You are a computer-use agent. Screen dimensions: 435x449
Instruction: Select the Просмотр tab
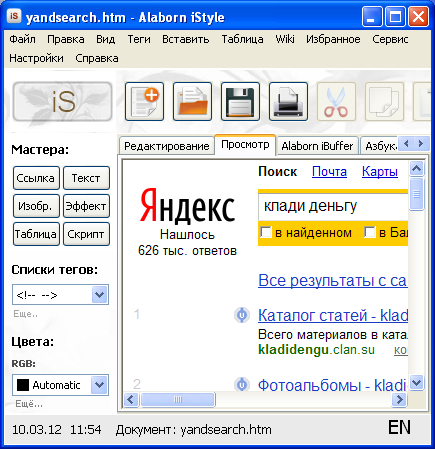[x=245, y=145]
